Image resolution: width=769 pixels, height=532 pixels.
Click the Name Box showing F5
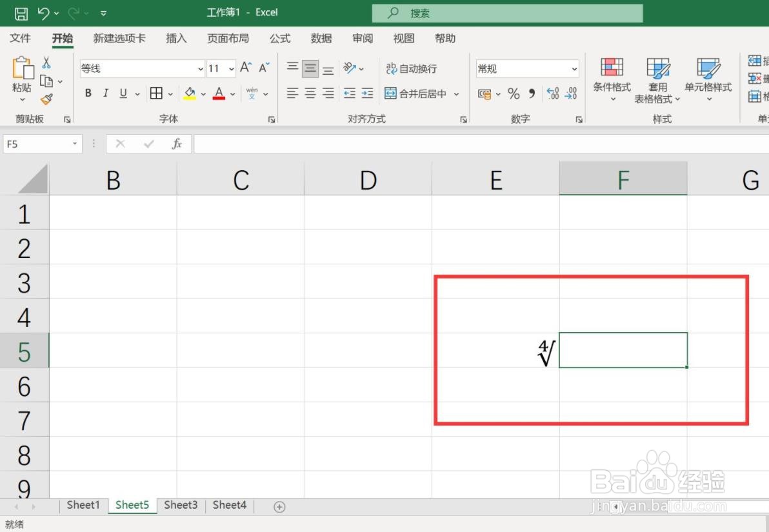coord(42,144)
